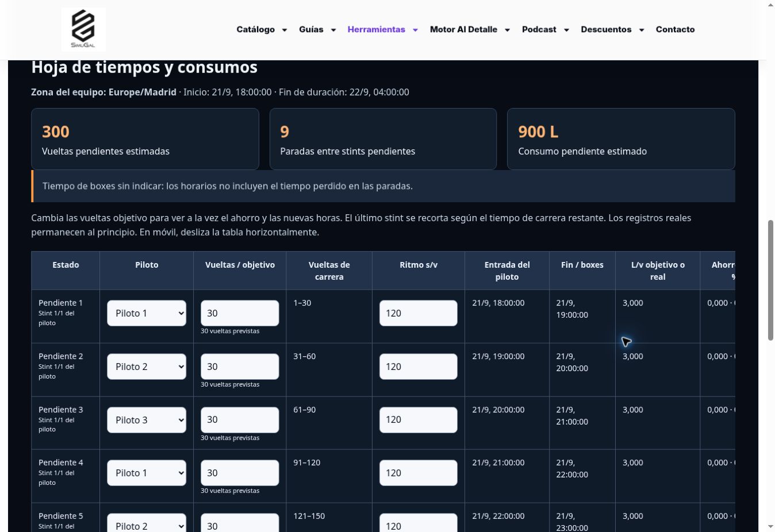Focus the target laps field for Pendiente 1
The width and height of the screenshot is (775, 532).
point(240,313)
